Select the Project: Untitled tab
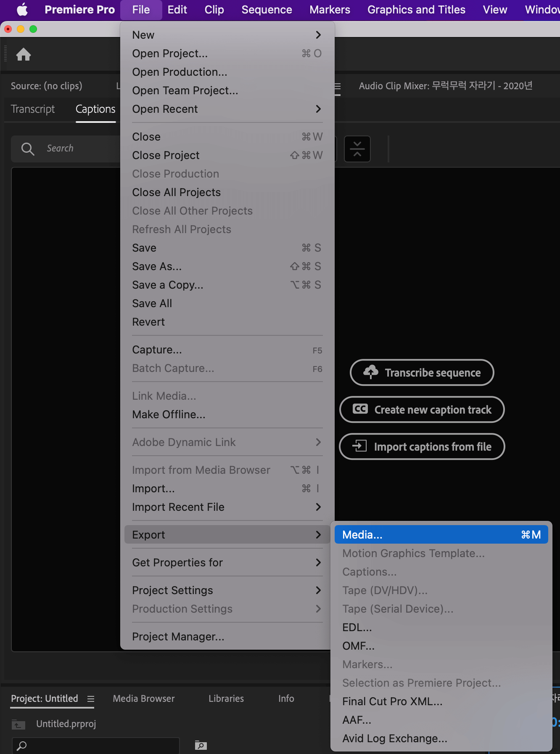The image size is (560, 754). coord(44,699)
